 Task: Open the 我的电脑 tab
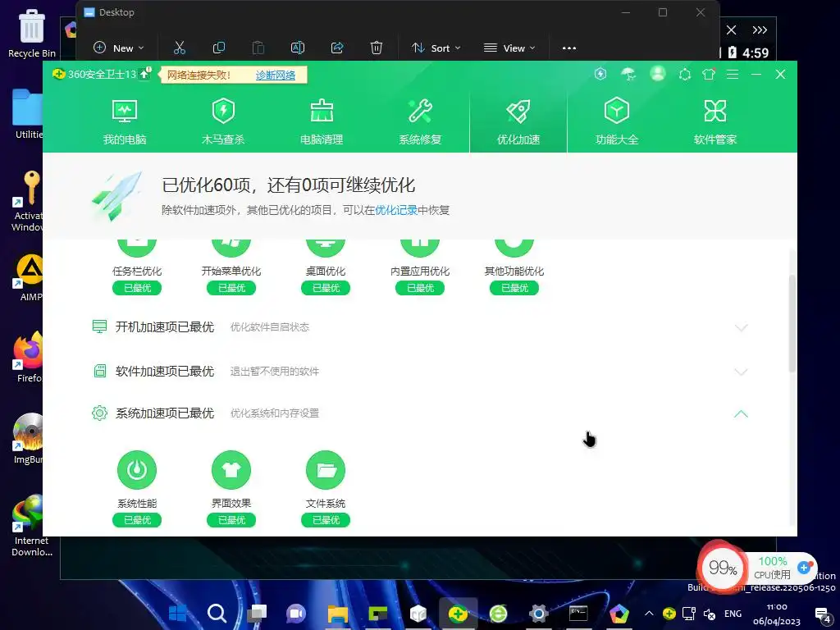click(x=125, y=122)
